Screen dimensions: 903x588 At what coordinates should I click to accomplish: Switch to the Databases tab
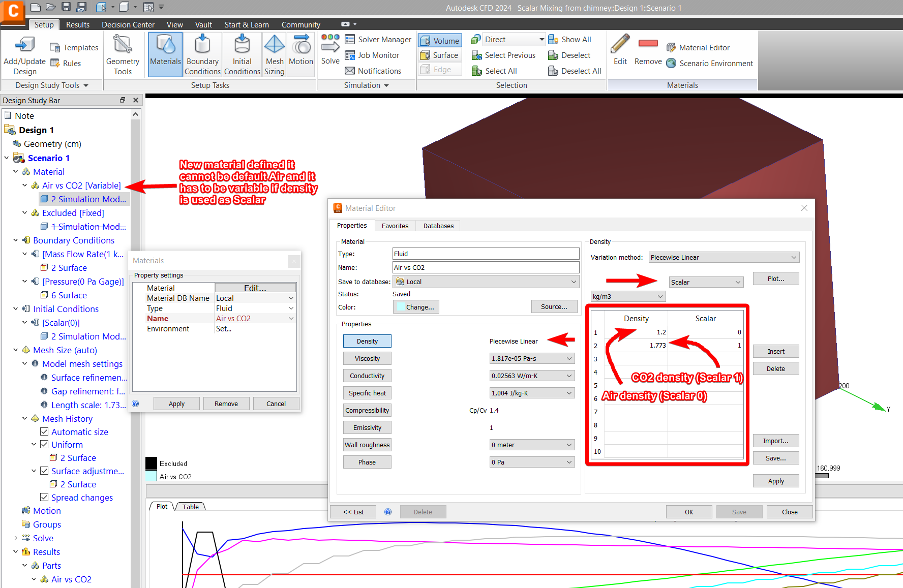437,225
